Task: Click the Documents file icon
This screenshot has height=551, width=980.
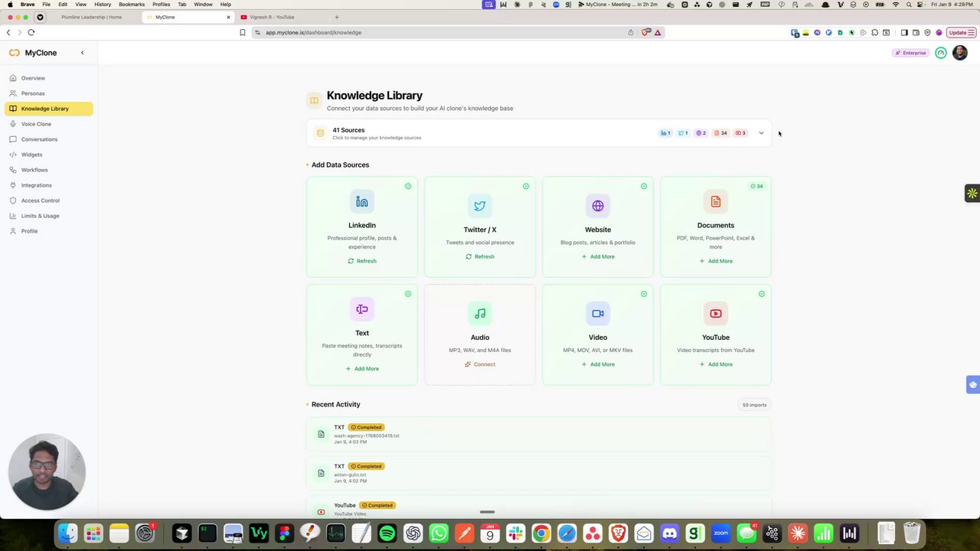Action: (x=716, y=202)
